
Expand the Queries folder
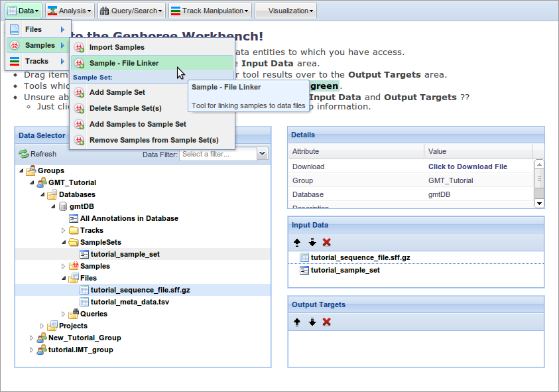click(x=64, y=314)
